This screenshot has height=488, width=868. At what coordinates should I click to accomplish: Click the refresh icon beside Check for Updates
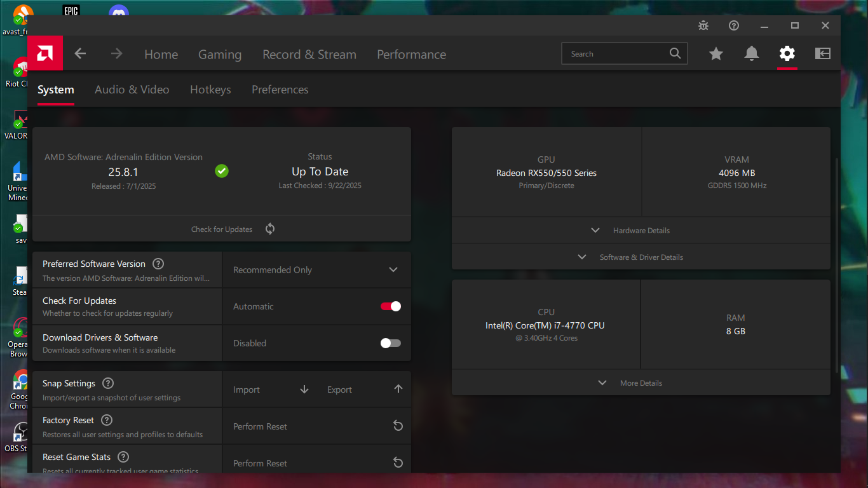pos(270,229)
